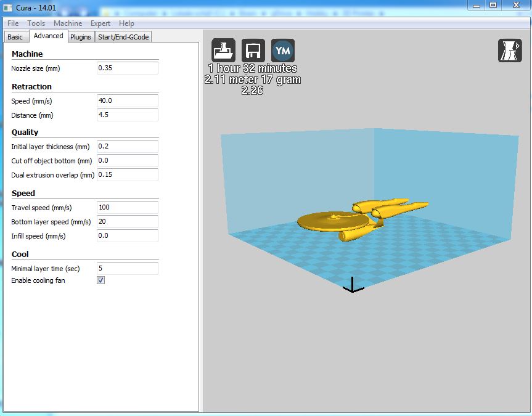Click the Cura app icon in title bar
The width and height of the screenshot is (532, 416).
pos(8,7)
